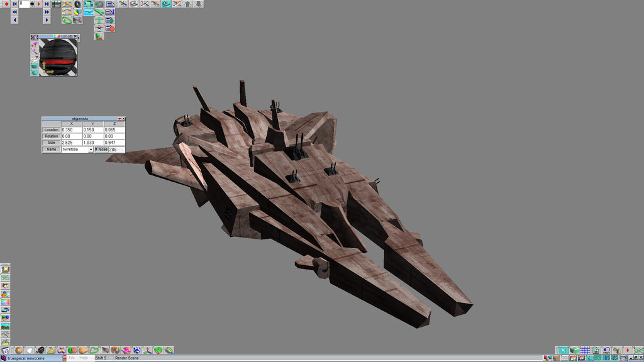Viewport: 644px width, 362px height.
Task: Click the red record animation button
Action: [6, 4]
